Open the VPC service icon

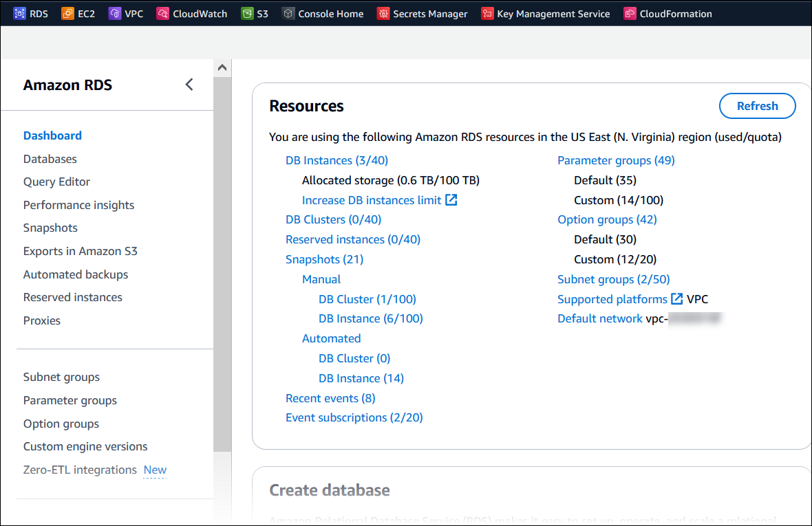(114, 13)
